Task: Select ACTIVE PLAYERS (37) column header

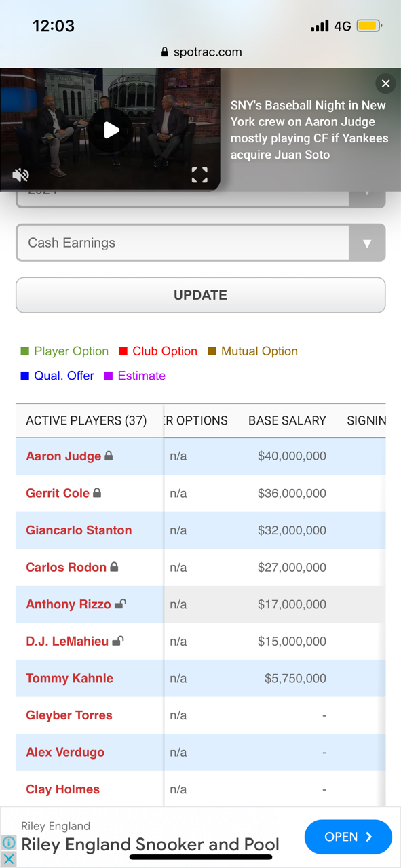Action: [86, 420]
